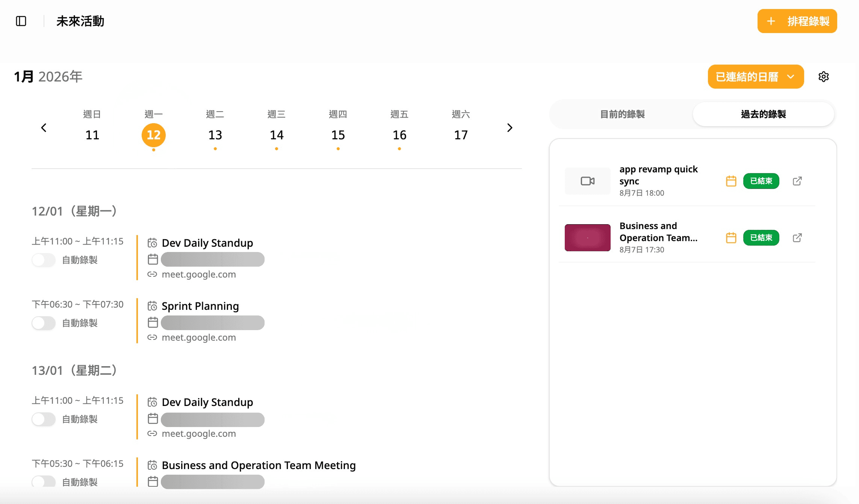Switch to 目前的錄製 tab
Viewport: 859px width, 504px height.
[622, 114]
